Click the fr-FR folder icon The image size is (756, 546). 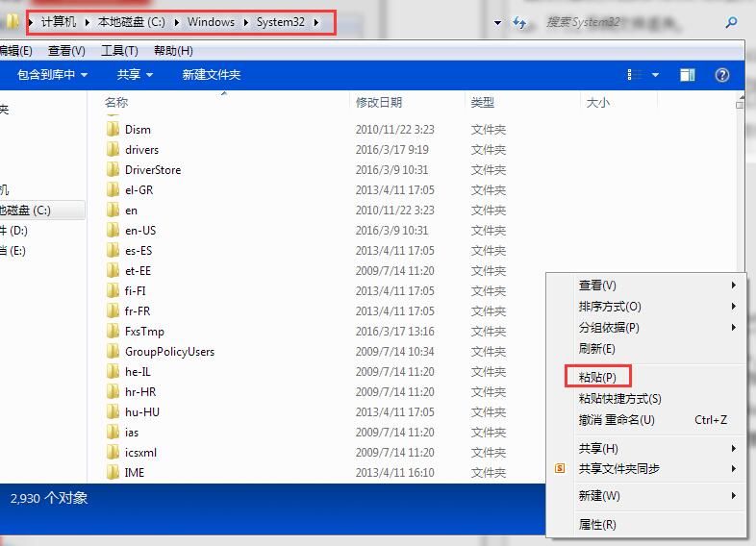[113, 311]
